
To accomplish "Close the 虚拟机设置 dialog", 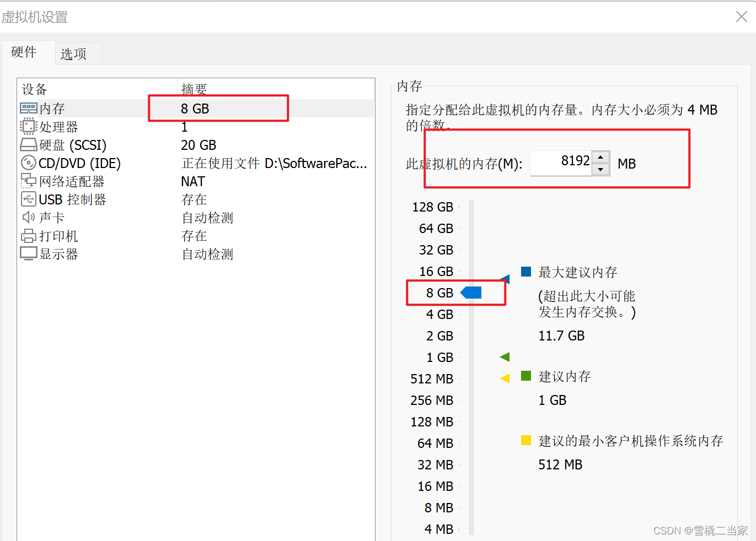I will pyautogui.click(x=741, y=17).
